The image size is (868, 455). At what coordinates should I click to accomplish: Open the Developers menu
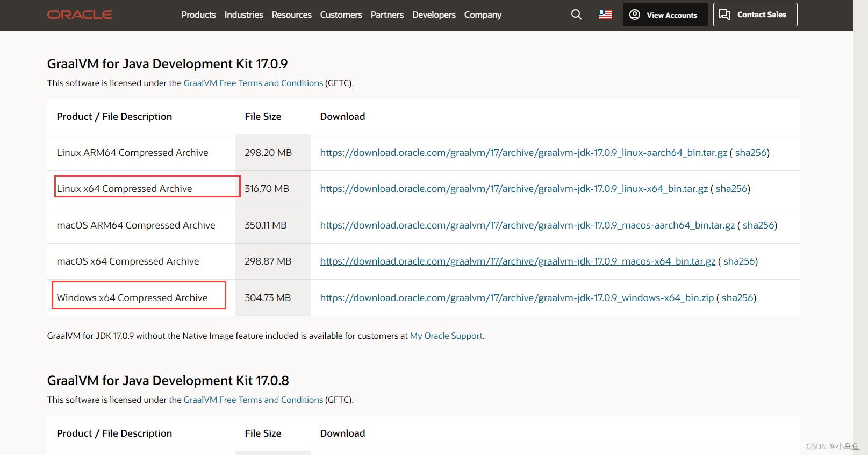[434, 15]
